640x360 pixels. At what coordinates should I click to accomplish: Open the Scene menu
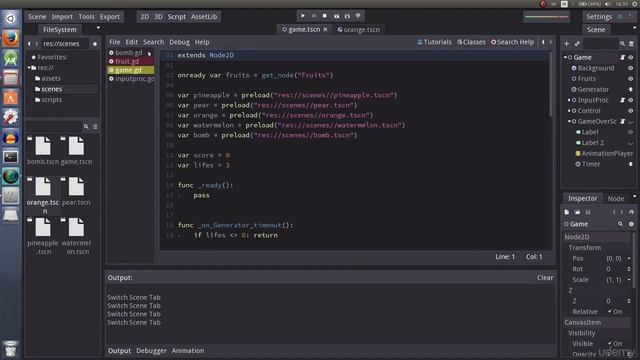point(37,17)
